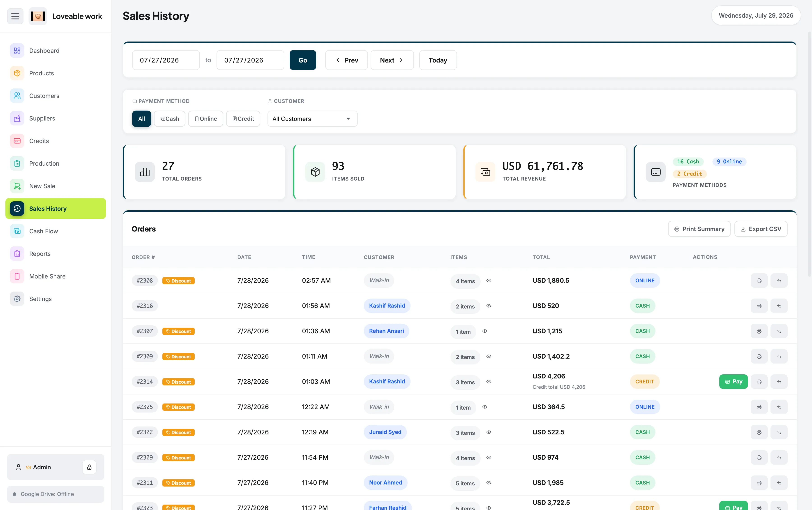
Task: Open customer Rehan Ansari
Action: (x=386, y=331)
